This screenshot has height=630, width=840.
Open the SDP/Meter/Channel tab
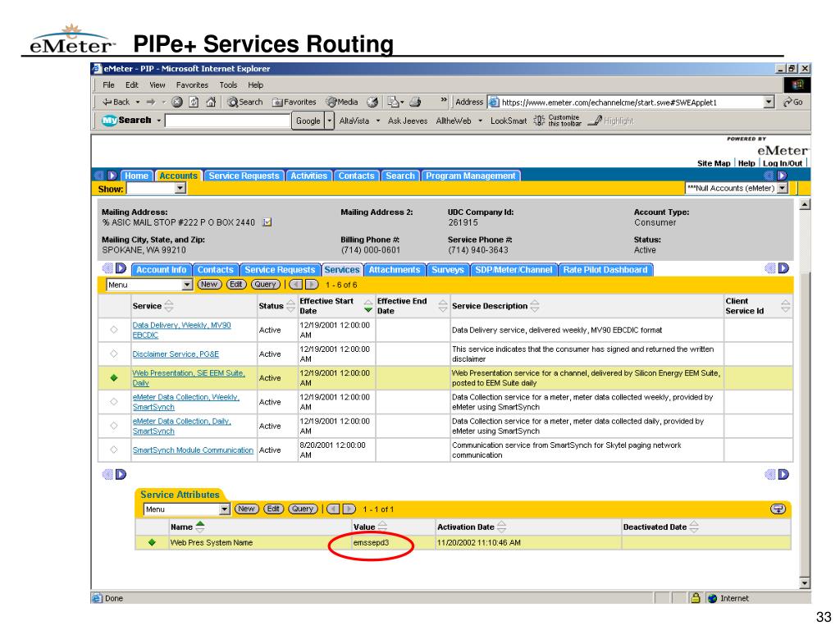click(x=514, y=269)
